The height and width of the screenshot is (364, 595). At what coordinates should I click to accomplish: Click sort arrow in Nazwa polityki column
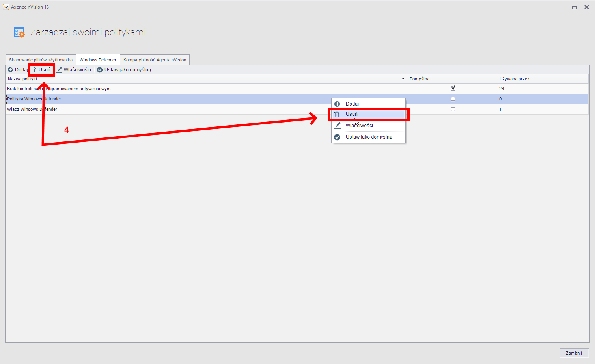click(403, 79)
